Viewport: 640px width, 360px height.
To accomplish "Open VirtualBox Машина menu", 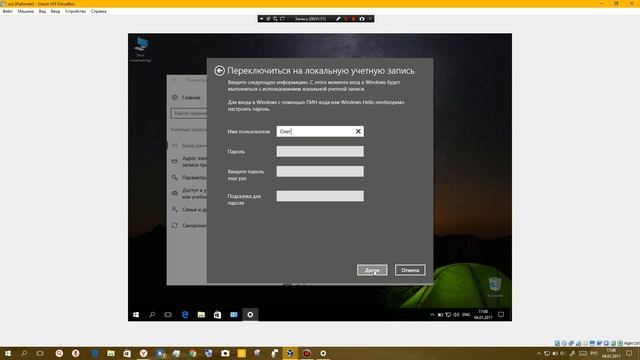I will tap(25, 11).
